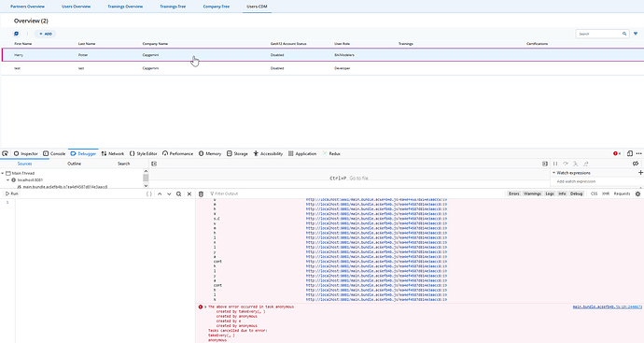Click the ADD button
Viewport: 644px width, 343px height.
point(45,34)
